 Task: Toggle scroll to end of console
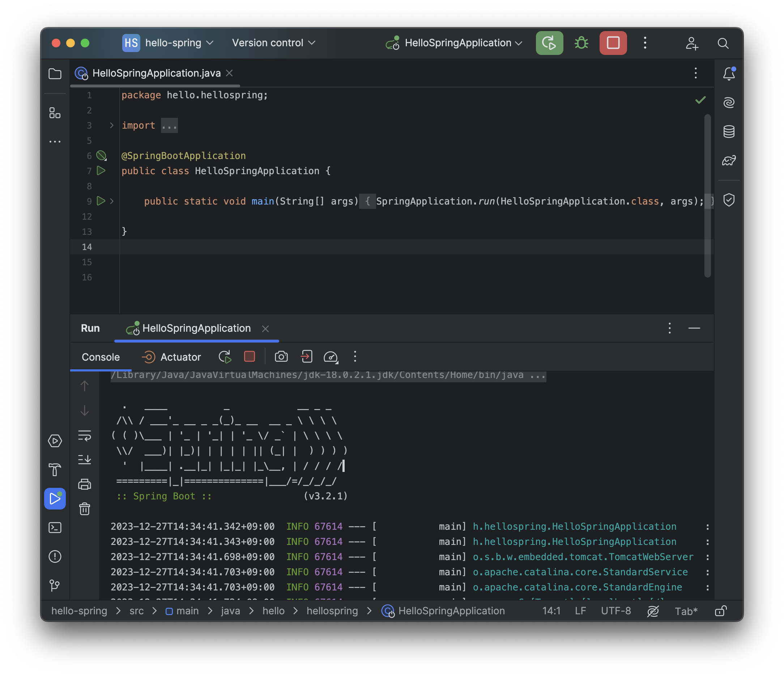pos(85,459)
